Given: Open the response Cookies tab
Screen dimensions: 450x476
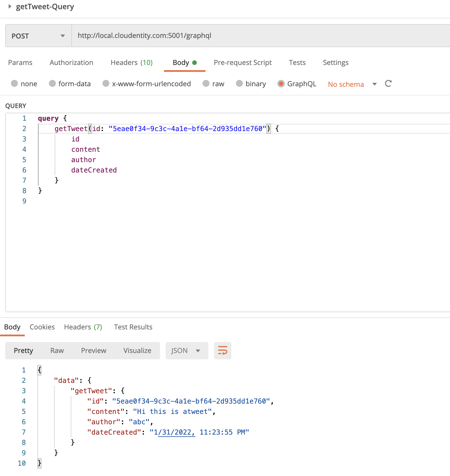Looking at the screenshot, I should (x=42, y=327).
